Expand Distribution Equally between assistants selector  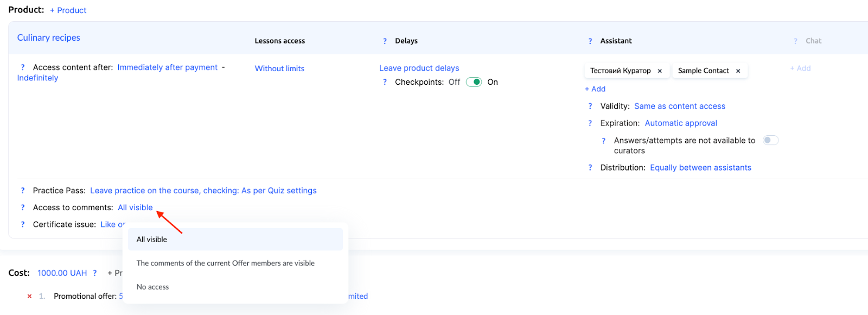pyautogui.click(x=700, y=168)
